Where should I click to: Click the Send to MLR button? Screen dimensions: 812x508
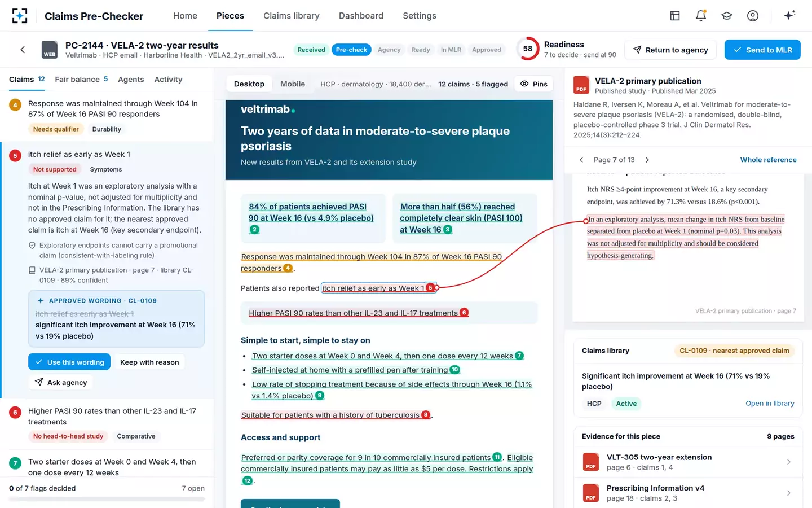pos(762,50)
